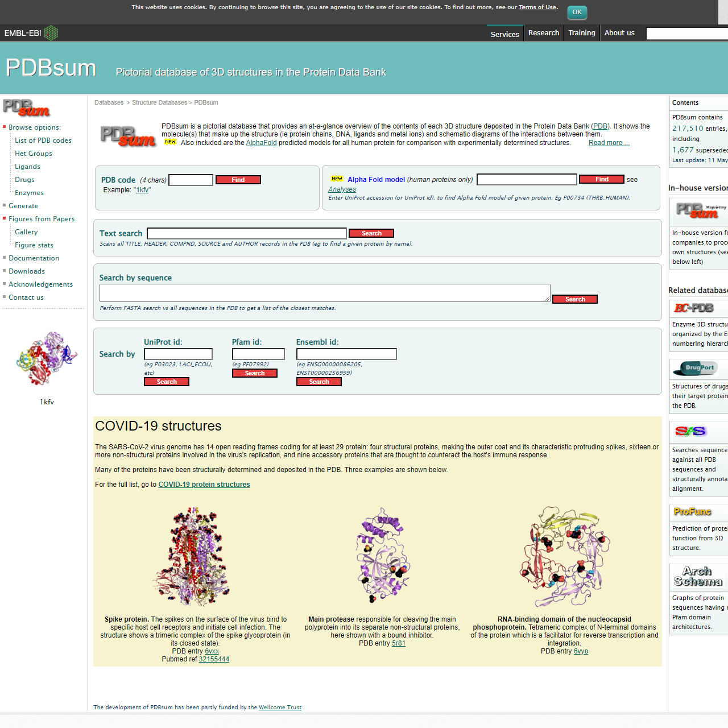The width and height of the screenshot is (728, 728).
Task: Click Find button next to PDB code
Action: [238, 180]
